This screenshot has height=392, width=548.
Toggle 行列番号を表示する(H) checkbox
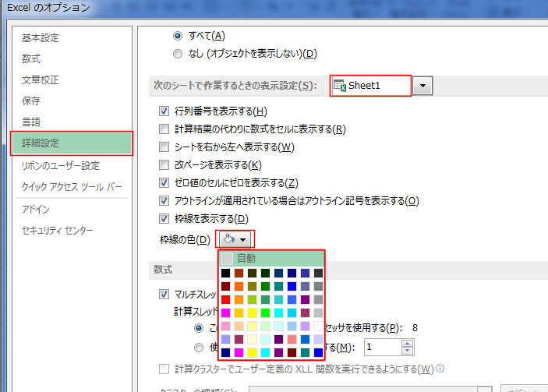click(x=164, y=111)
